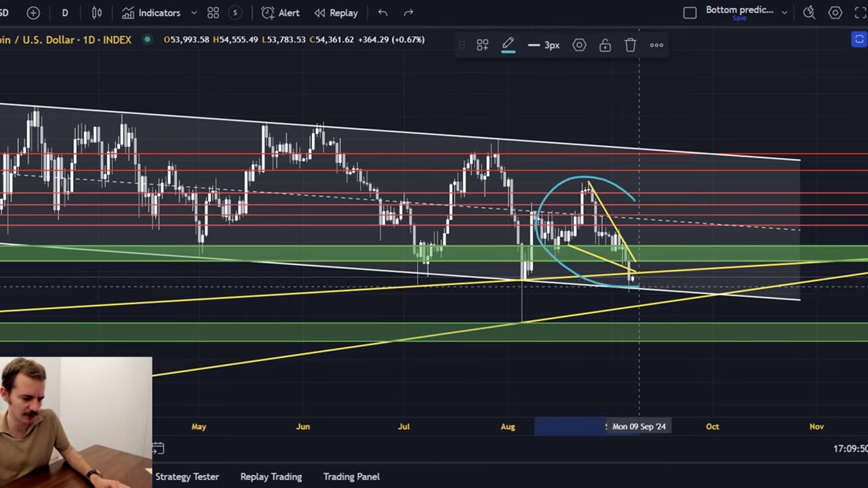
Task: Redo the last chart action
Action: [x=408, y=13]
